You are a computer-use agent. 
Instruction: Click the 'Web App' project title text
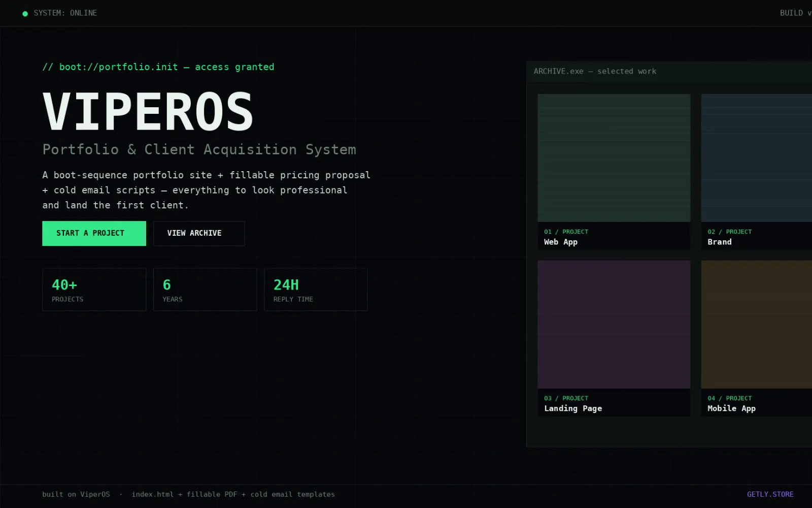[561, 242]
